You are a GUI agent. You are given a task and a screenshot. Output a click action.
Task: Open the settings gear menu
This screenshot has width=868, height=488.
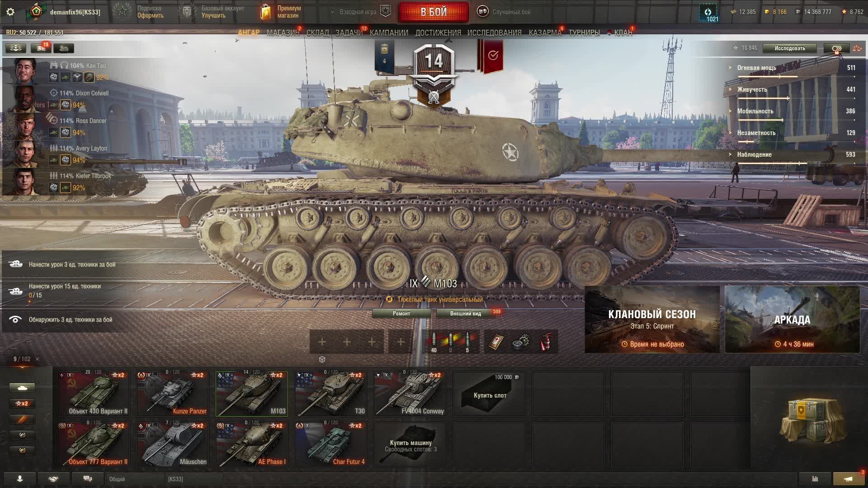pos(10,12)
